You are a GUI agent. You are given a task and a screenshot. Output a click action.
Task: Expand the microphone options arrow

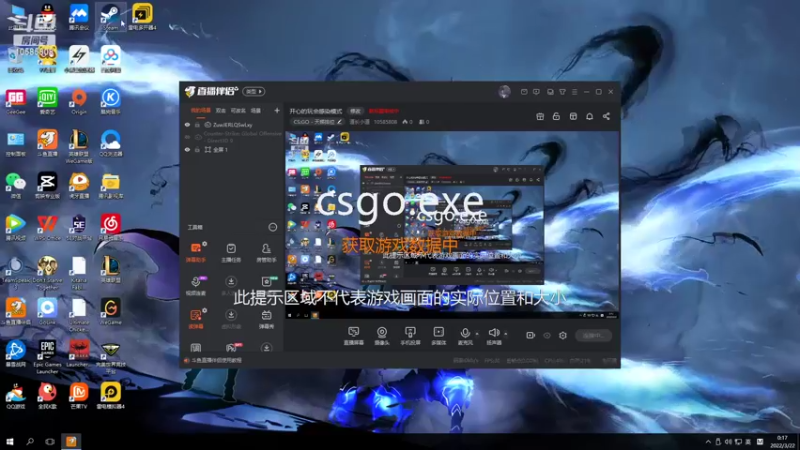(477, 334)
